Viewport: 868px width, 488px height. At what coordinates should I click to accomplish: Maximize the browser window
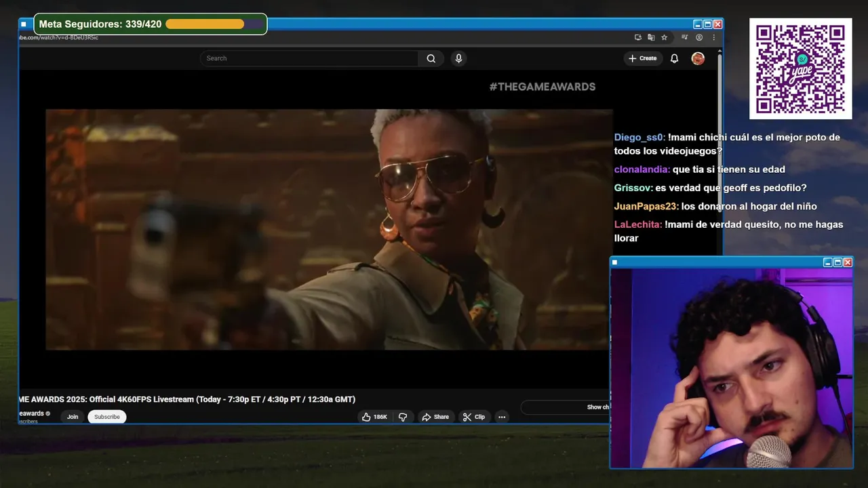[x=708, y=24]
